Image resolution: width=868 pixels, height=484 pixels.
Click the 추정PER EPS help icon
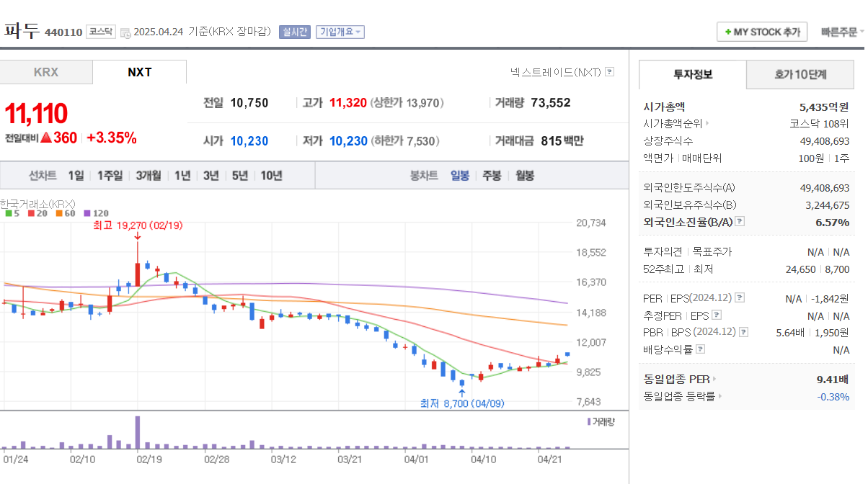click(x=715, y=315)
